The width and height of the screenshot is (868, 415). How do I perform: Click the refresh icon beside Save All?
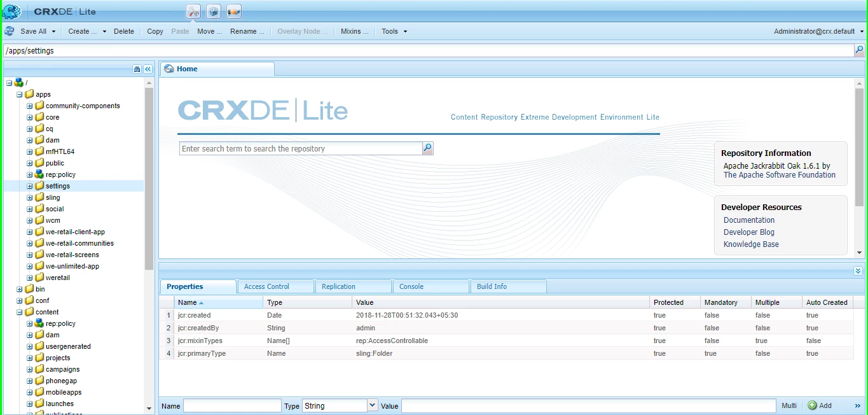[10, 31]
